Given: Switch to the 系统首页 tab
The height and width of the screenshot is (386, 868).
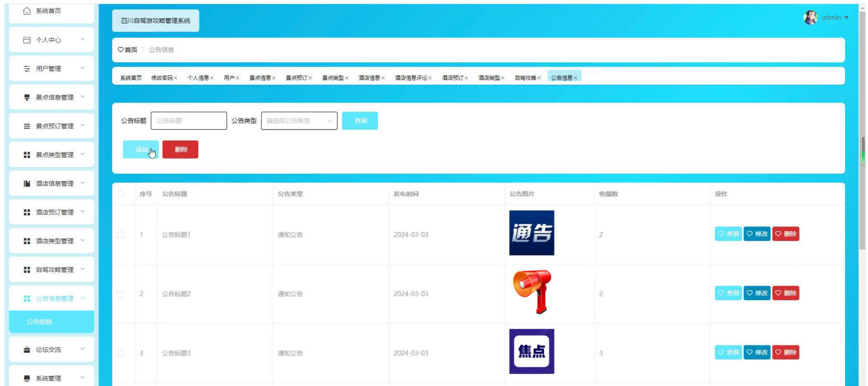Looking at the screenshot, I should (131, 78).
